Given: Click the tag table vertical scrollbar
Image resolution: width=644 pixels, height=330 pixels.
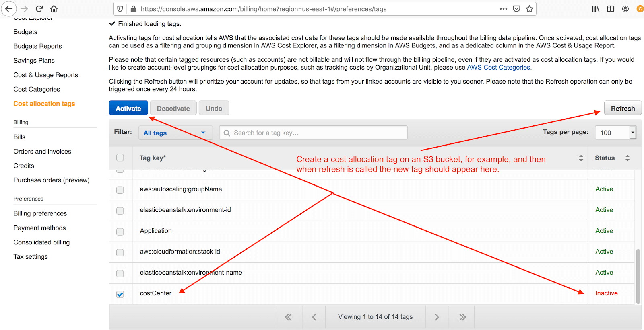Looking at the screenshot, I should pos(638,277).
